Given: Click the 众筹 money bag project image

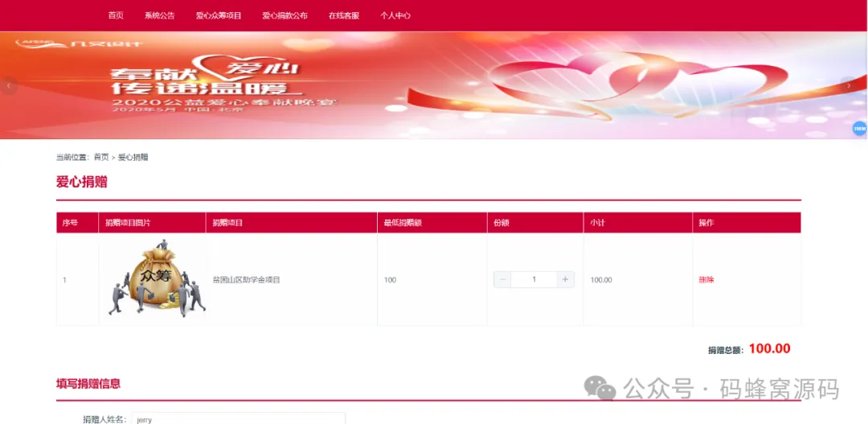Looking at the screenshot, I should point(157,279).
